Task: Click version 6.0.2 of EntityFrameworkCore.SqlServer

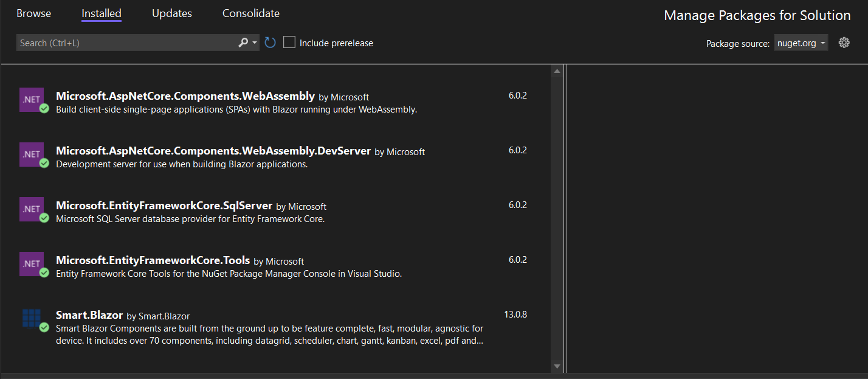Action: pos(518,205)
